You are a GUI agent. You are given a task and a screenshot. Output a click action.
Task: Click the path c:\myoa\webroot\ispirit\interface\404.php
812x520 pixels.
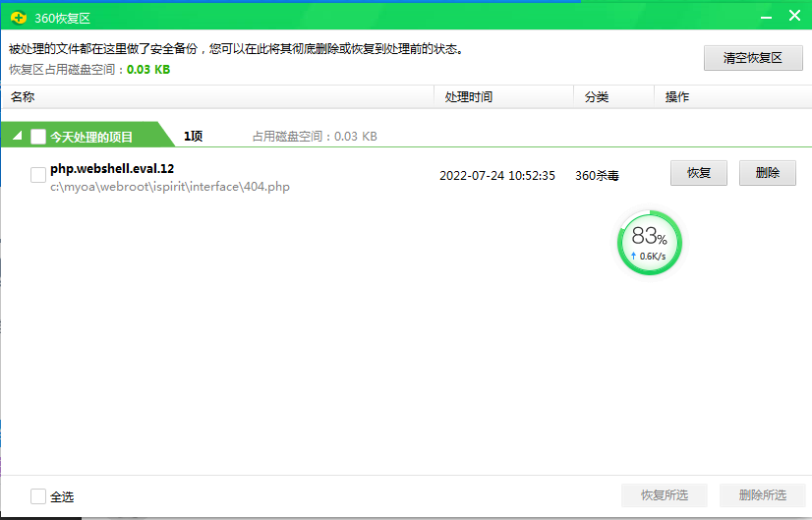click(170, 187)
